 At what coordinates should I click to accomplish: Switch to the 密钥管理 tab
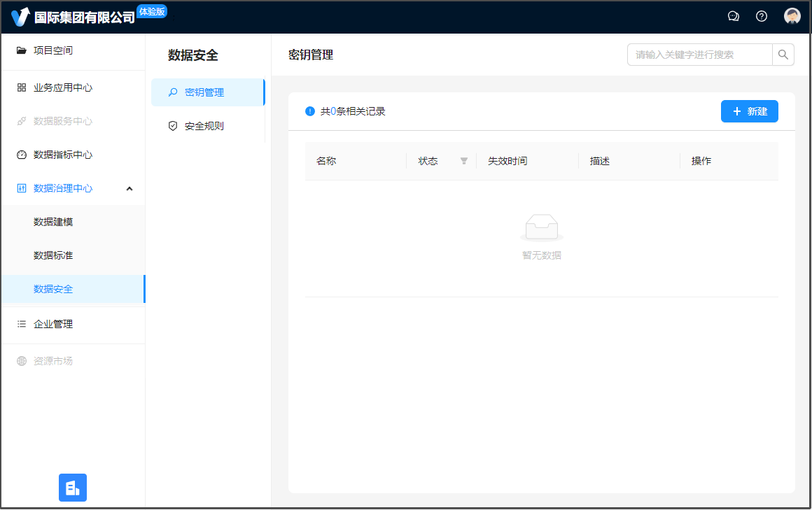tap(204, 92)
